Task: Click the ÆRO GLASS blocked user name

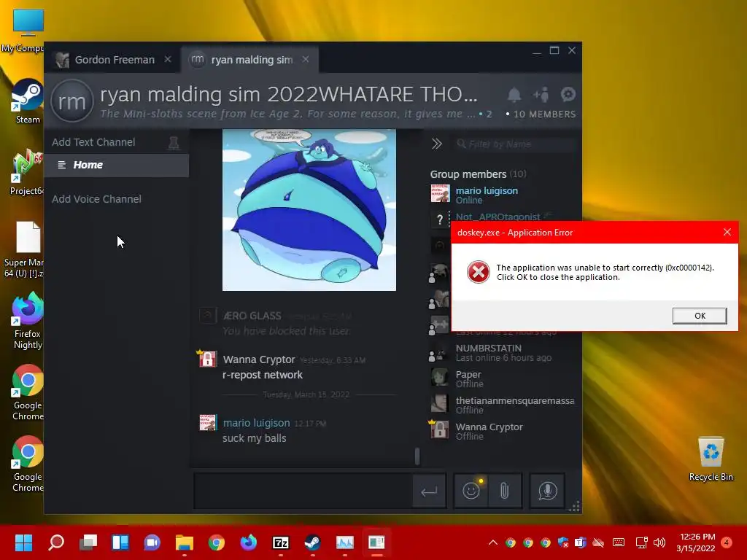Action: [x=252, y=316]
